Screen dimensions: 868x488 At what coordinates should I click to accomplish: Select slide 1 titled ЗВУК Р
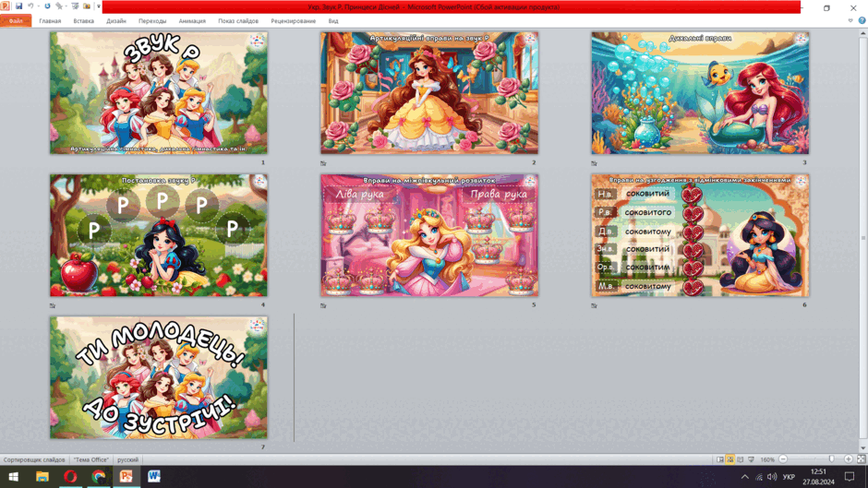pyautogui.click(x=158, y=93)
